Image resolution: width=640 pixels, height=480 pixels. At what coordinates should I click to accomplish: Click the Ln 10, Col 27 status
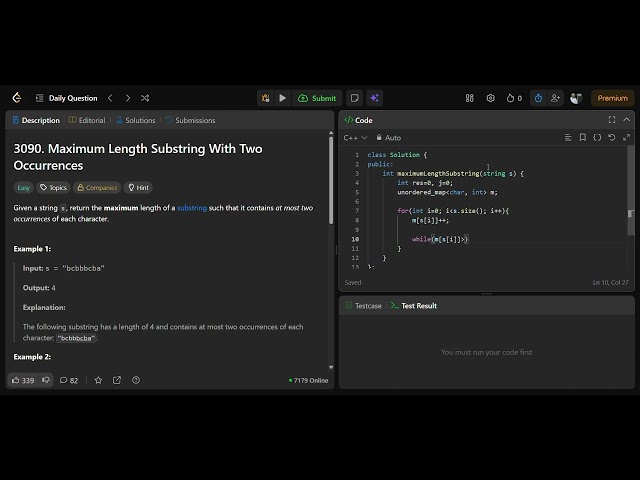pyautogui.click(x=610, y=282)
